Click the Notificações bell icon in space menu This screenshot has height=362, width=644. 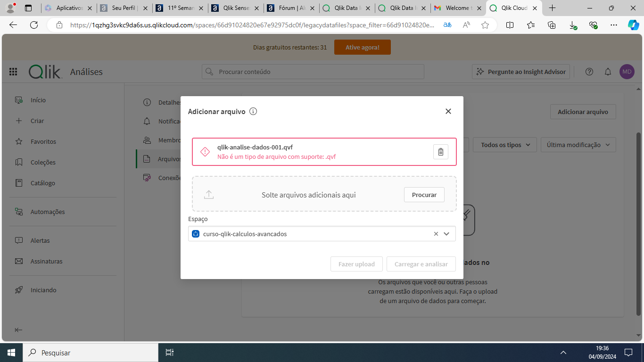click(147, 121)
